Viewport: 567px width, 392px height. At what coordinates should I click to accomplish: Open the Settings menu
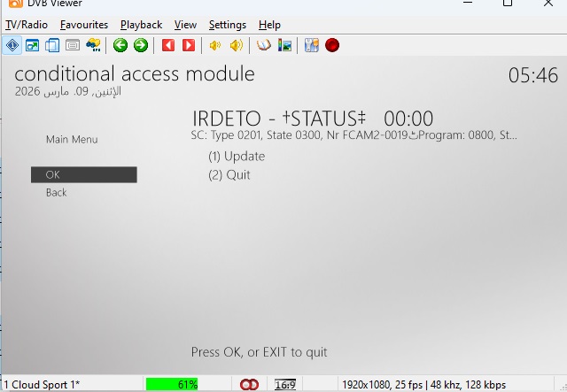click(x=228, y=25)
